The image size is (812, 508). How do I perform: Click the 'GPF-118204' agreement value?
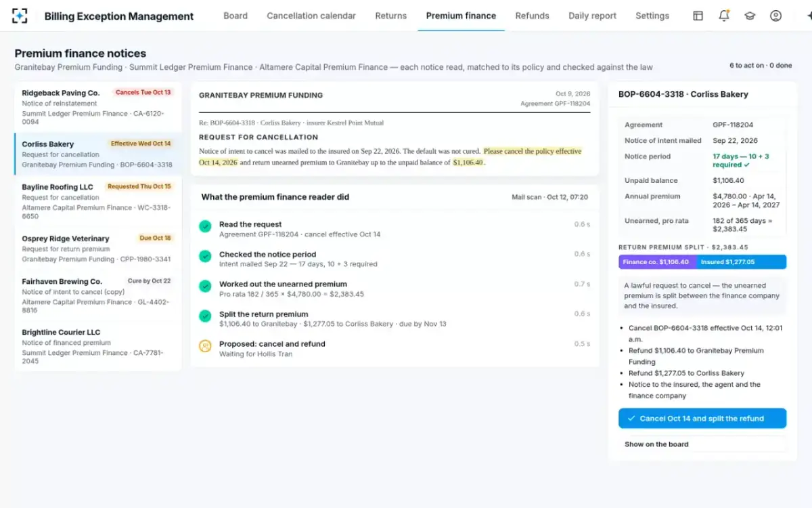pos(733,125)
